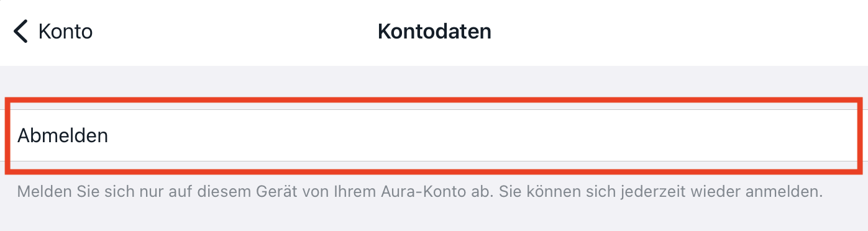Screen dimensions: 868x231
Task: Sign out via the Abmelden list item
Action: (434, 135)
